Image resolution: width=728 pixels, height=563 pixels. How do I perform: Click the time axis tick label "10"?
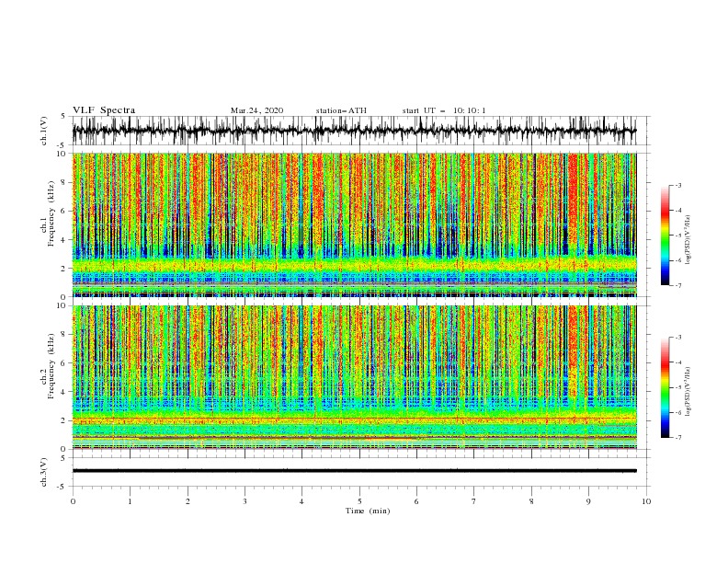tap(646, 501)
